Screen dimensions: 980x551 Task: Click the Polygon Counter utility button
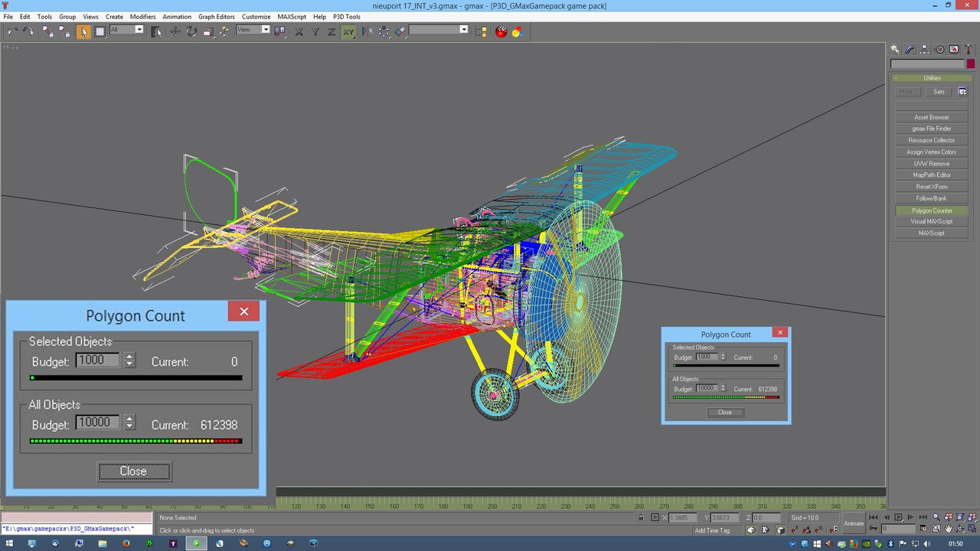(x=932, y=210)
